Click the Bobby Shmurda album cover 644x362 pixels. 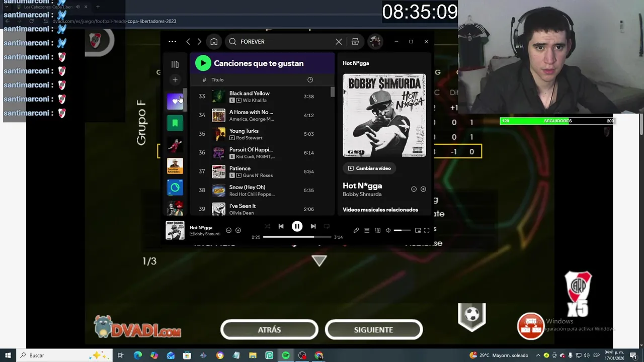coord(384,115)
